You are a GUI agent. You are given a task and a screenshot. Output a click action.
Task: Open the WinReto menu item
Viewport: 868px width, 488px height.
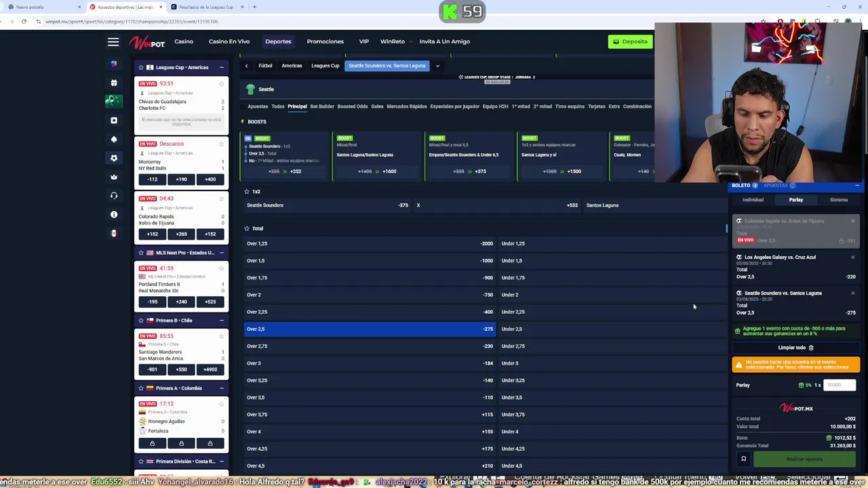click(x=392, y=41)
